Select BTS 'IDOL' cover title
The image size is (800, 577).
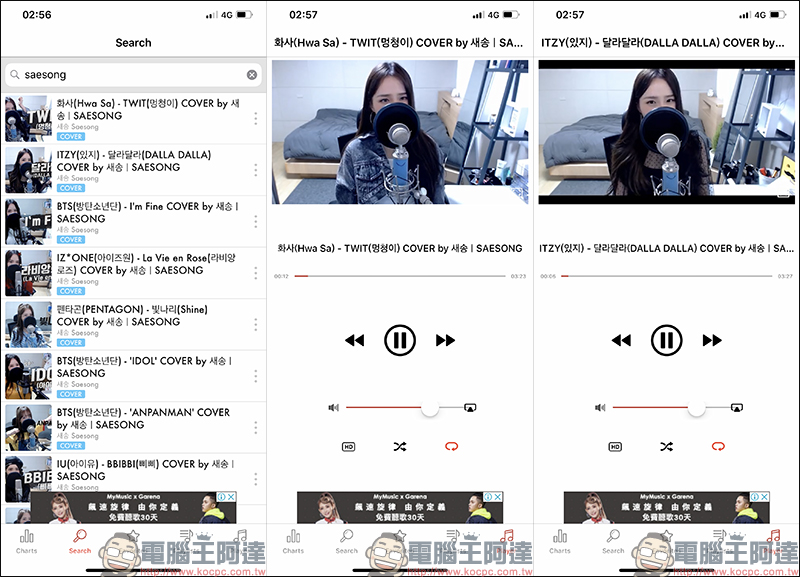coord(144,367)
